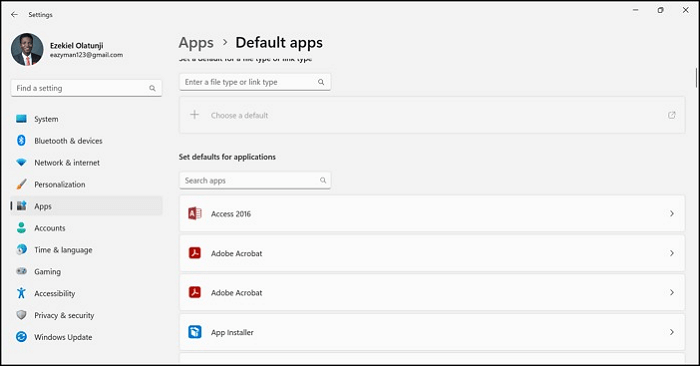700x366 pixels.
Task: Click eazyman123@gmail.com account email
Action: point(86,55)
